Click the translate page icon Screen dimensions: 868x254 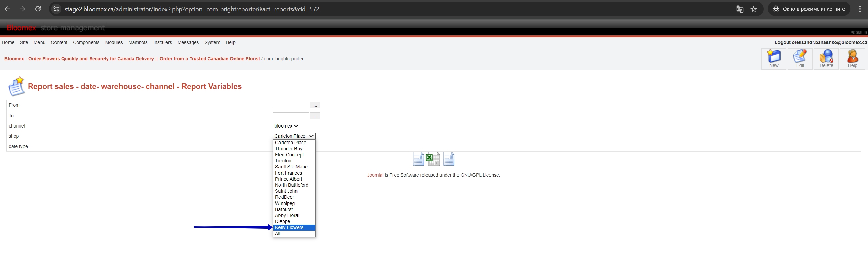tap(740, 9)
